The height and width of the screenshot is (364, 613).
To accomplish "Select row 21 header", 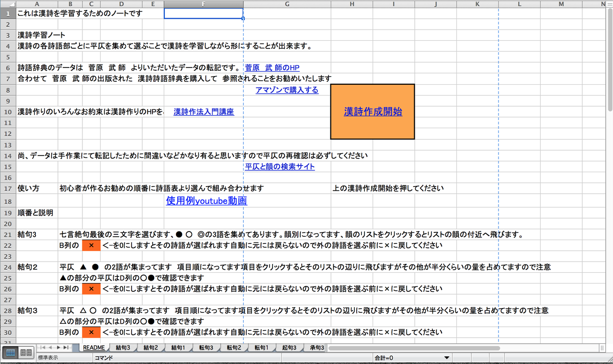I will (x=8, y=234).
